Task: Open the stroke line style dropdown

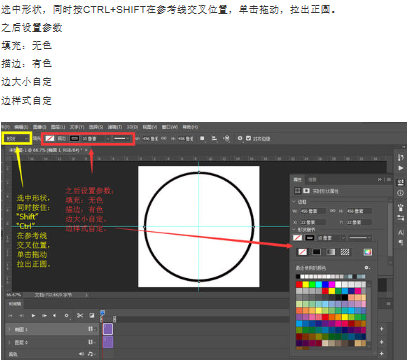Action: click(x=121, y=138)
